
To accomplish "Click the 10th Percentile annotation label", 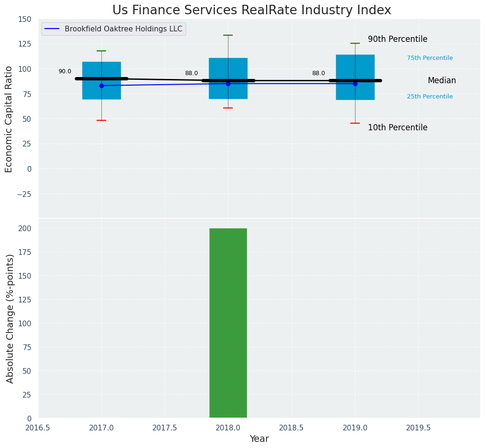I will [x=397, y=127].
